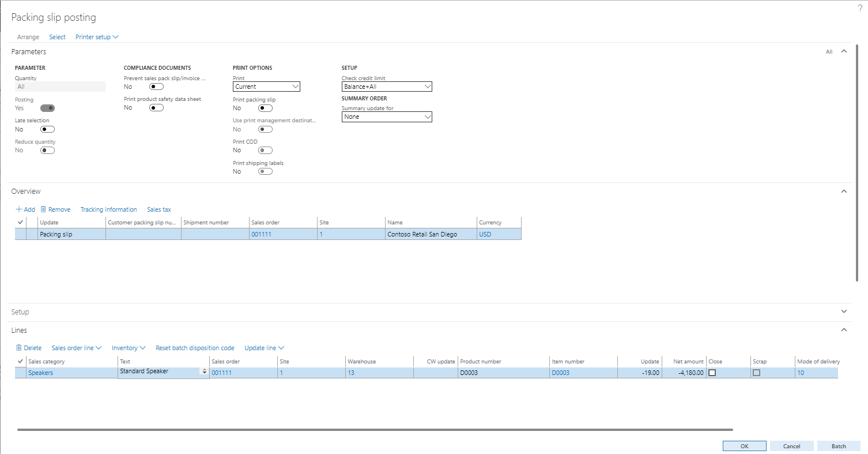
Task: Open the Check credit limit dropdown
Action: (x=386, y=87)
